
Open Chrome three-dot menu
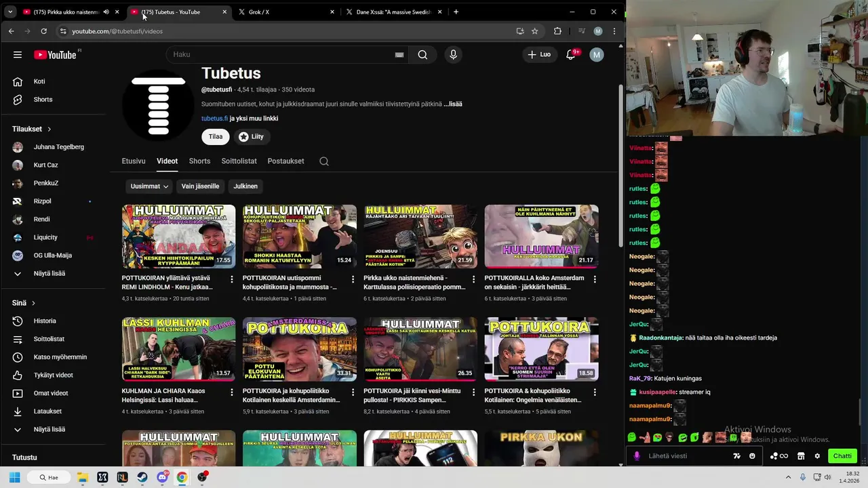click(614, 31)
